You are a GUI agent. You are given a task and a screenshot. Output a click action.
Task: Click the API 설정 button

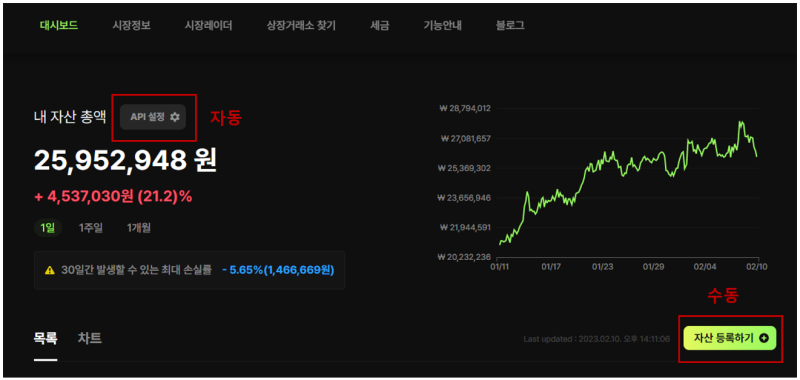(153, 117)
